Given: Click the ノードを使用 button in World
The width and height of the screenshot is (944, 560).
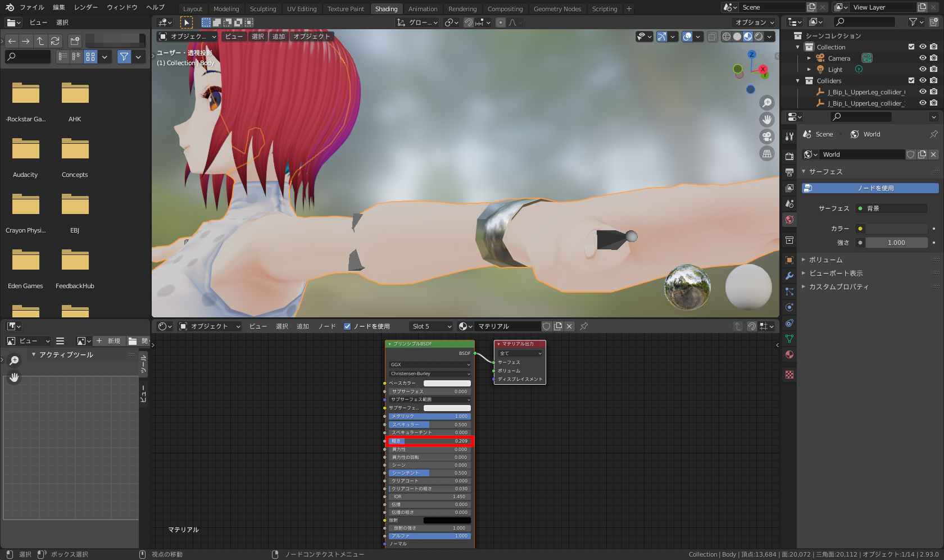Looking at the screenshot, I should 870,188.
